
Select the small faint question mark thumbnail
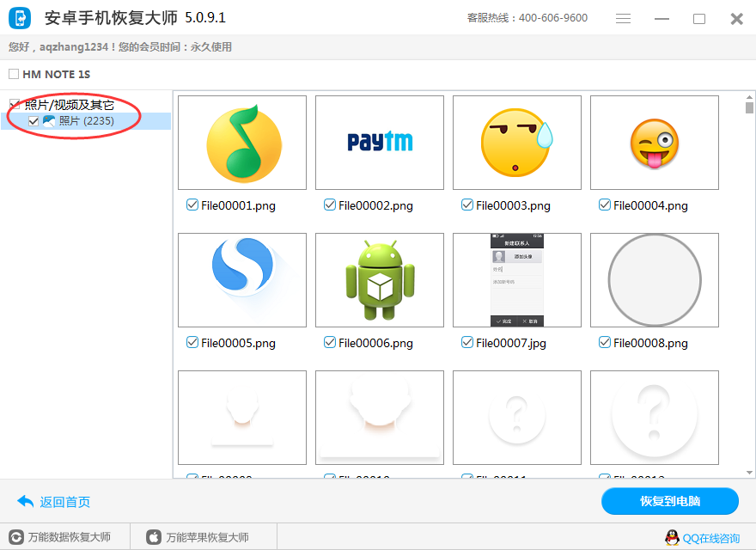point(517,418)
